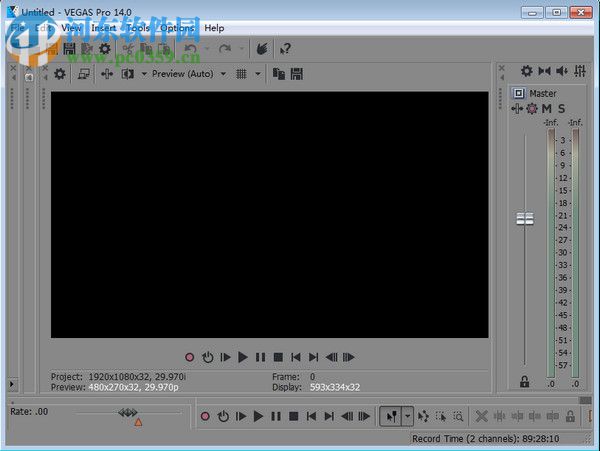Select the Normal Edit Tool
Viewport: 600px width, 451px height.
(391, 416)
